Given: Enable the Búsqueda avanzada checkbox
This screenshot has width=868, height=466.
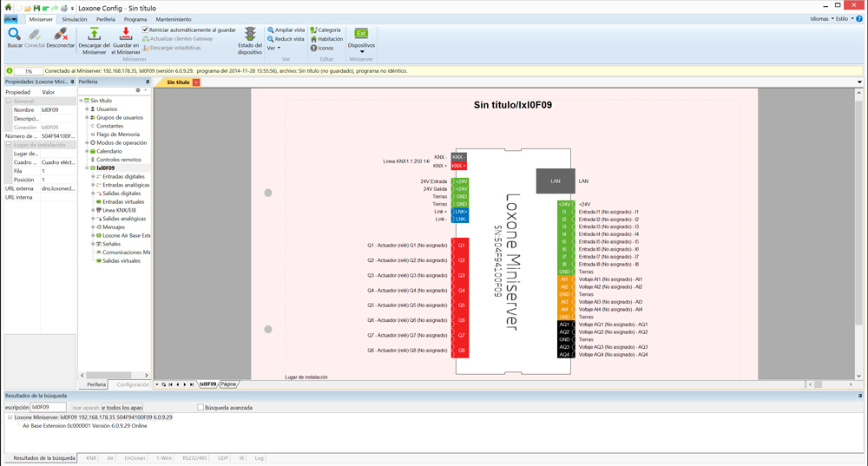Looking at the screenshot, I should (201, 407).
